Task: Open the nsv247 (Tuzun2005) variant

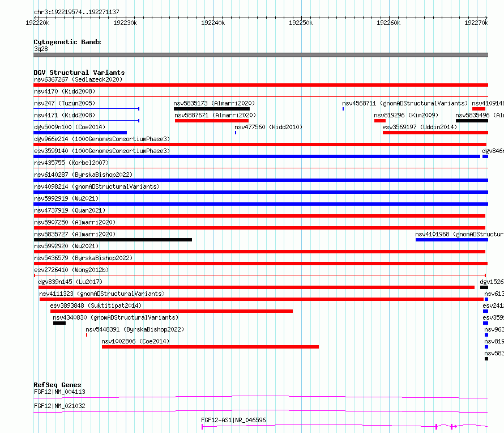Action: [x=65, y=103]
